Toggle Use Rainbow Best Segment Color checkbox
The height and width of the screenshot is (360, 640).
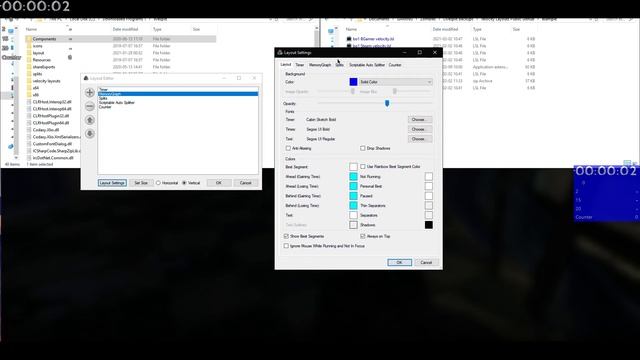coord(362,167)
